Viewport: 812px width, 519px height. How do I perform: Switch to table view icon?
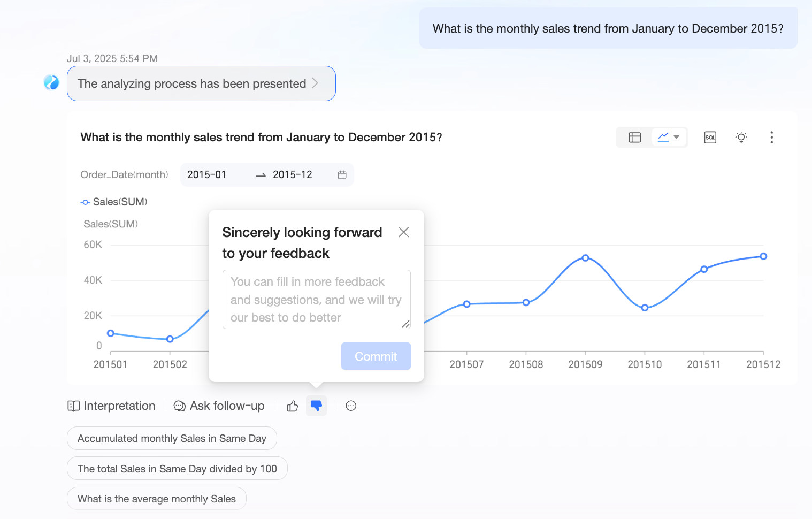[634, 138]
